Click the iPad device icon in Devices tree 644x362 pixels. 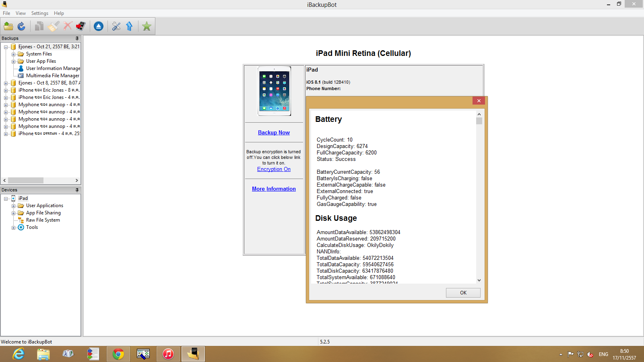click(x=13, y=198)
